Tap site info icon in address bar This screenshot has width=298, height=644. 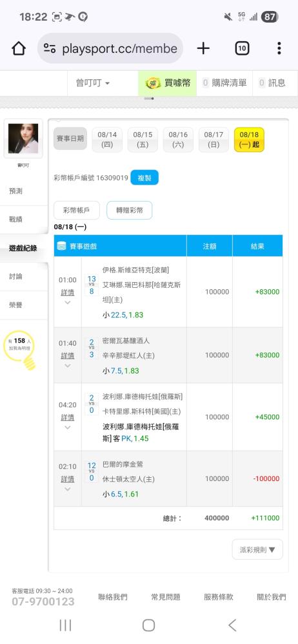50,48
